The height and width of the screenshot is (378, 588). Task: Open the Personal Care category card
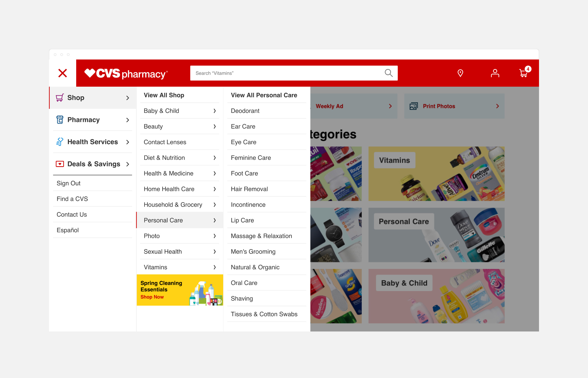436,235
